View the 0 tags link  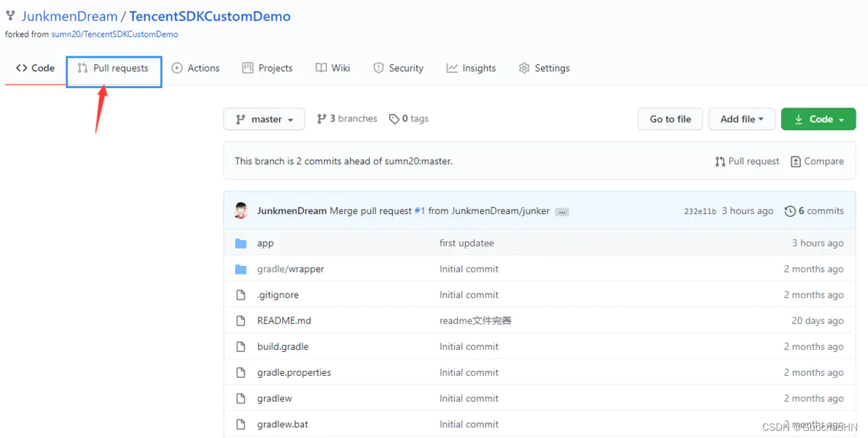click(409, 119)
